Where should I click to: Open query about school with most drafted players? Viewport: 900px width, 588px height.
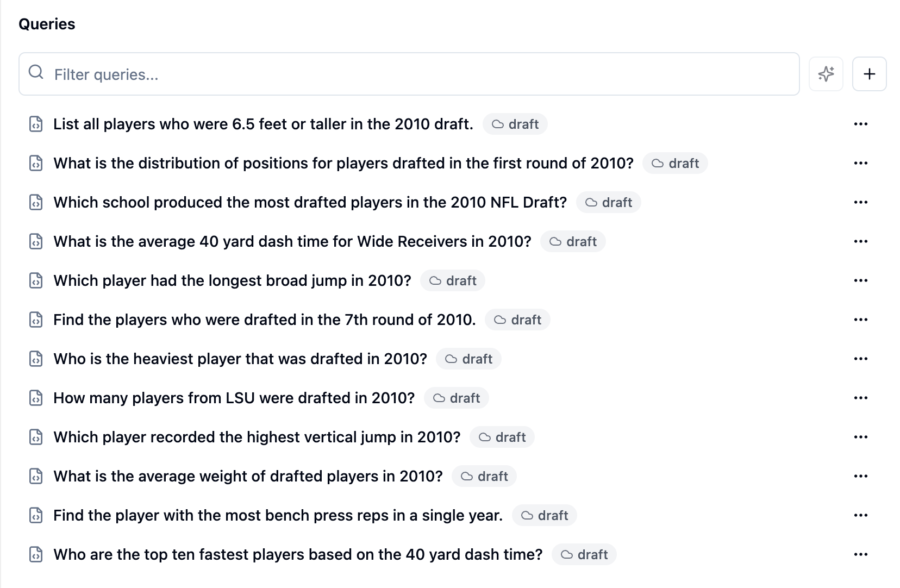pyautogui.click(x=310, y=202)
